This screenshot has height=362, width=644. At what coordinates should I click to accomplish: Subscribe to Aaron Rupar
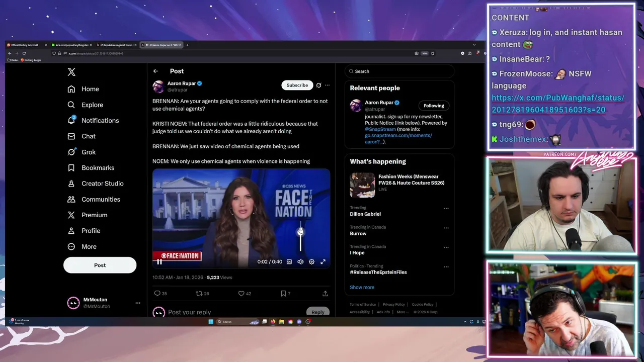click(x=297, y=85)
